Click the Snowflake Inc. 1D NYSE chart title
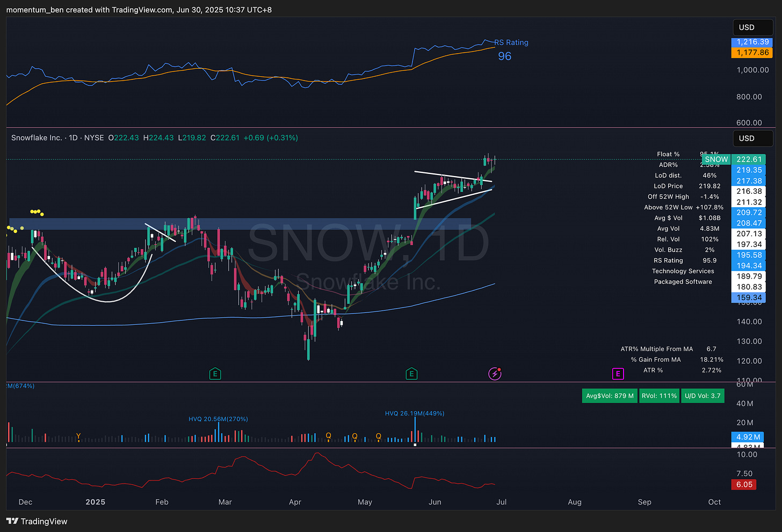782x532 pixels. click(x=57, y=137)
